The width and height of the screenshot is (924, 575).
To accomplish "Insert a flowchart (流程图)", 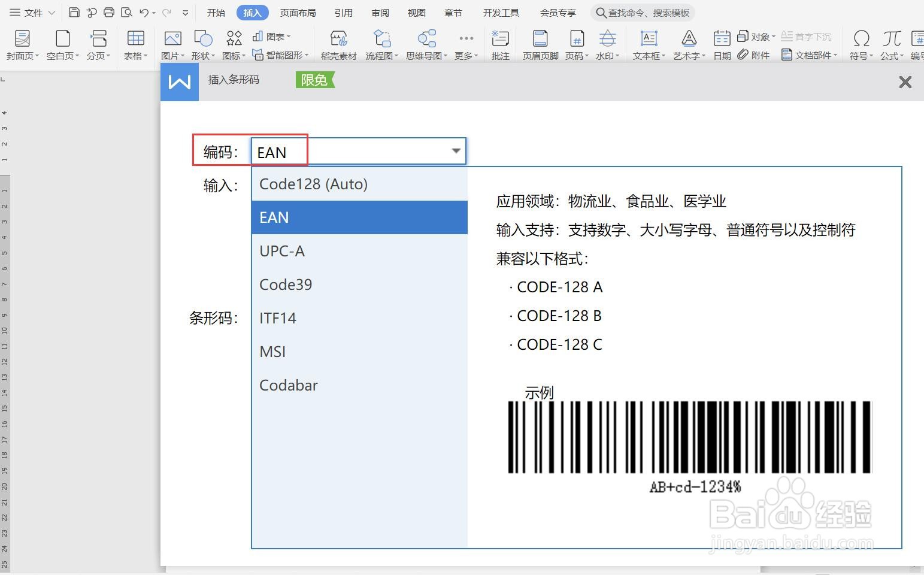I will click(x=382, y=45).
